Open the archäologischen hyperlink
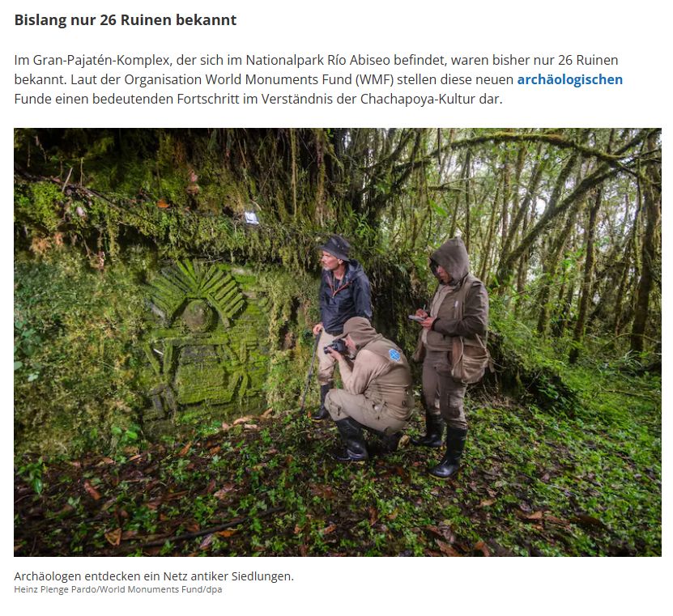 coord(569,80)
